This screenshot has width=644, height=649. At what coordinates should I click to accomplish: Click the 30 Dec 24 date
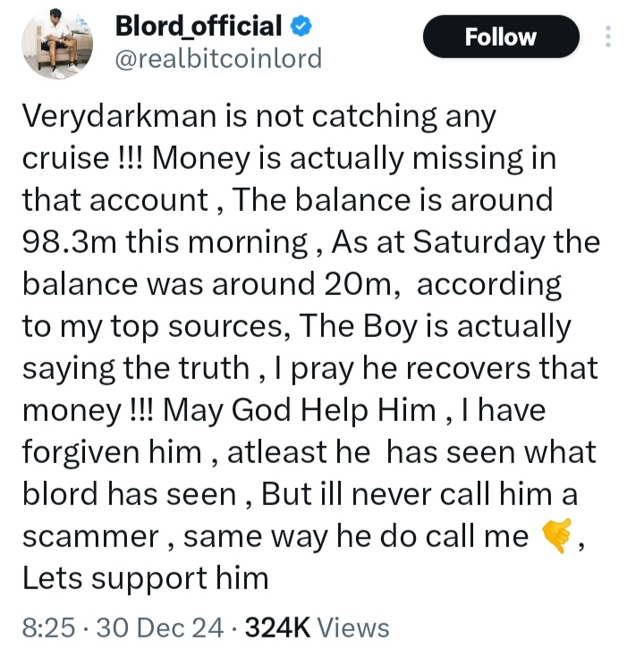pos(161,627)
